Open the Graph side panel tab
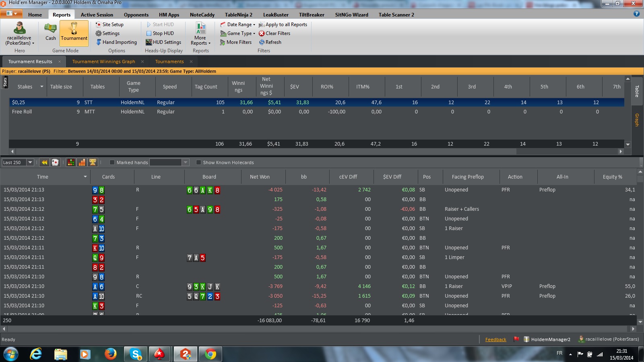This screenshot has width=644, height=362. [x=637, y=120]
